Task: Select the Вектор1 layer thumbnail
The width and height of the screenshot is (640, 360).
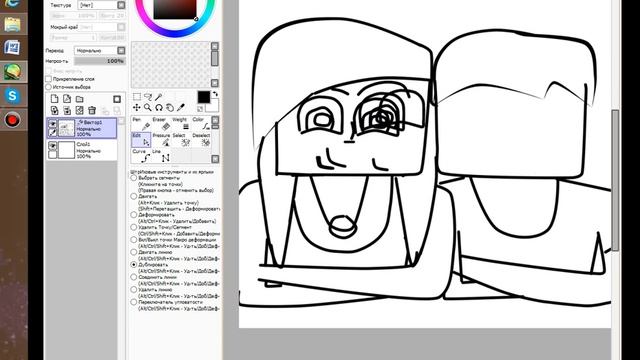Action: 67,128
